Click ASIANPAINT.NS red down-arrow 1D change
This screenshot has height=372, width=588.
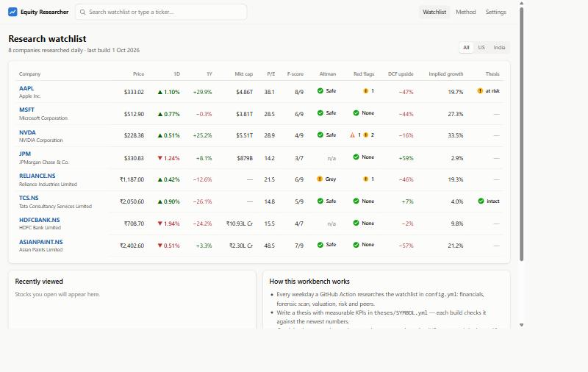pyautogui.click(x=169, y=246)
